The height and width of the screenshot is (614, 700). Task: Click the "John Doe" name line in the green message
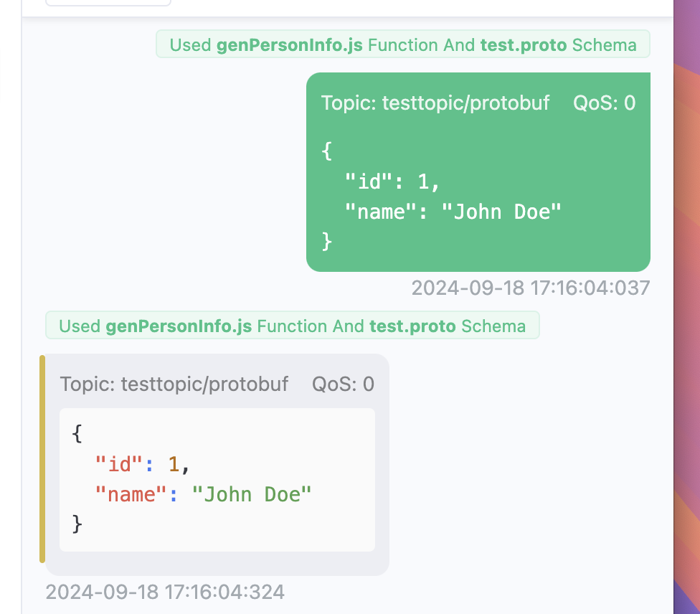point(452,212)
